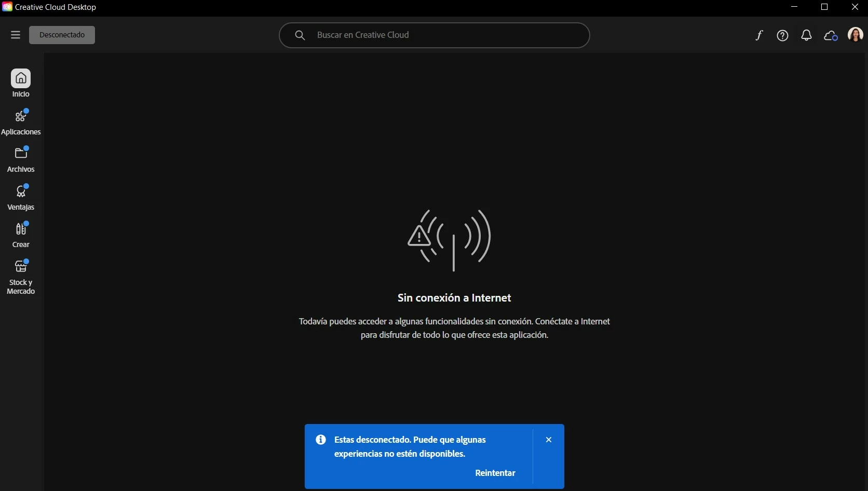Focus the Buscar en Creative Cloud field
The height and width of the screenshot is (491, 868).
[x=435, y=35]
